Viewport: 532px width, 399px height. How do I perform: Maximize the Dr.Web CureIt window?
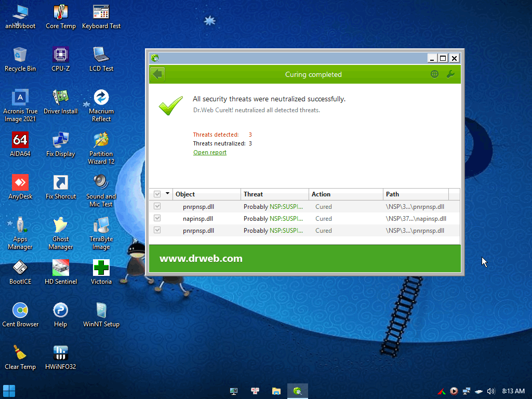pos(443,58)
